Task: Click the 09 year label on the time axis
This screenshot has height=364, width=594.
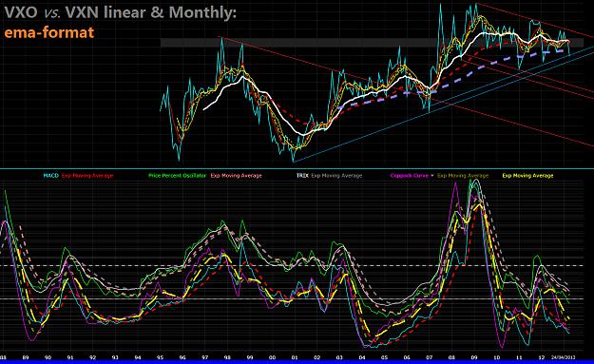Action: coord(474,357)
